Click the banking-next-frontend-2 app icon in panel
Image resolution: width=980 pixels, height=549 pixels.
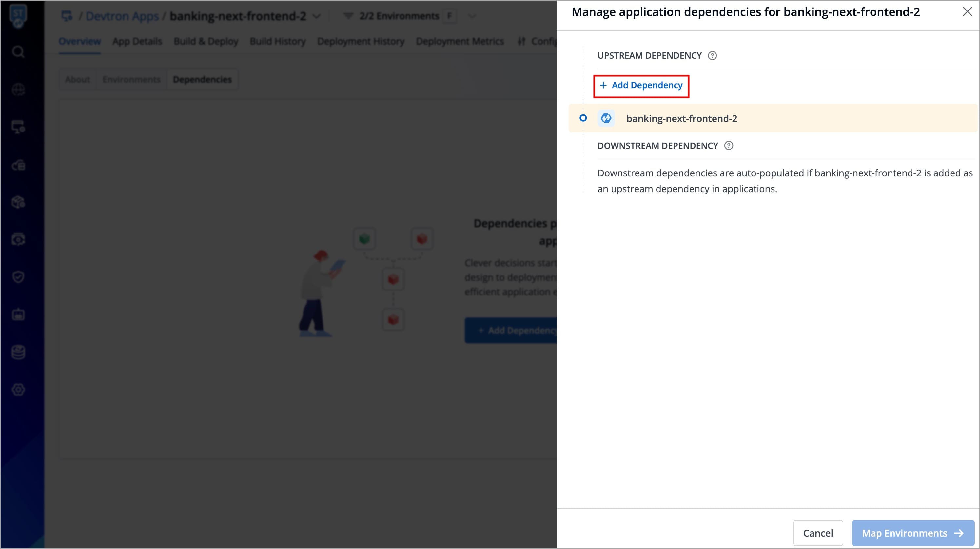[606, 118]
